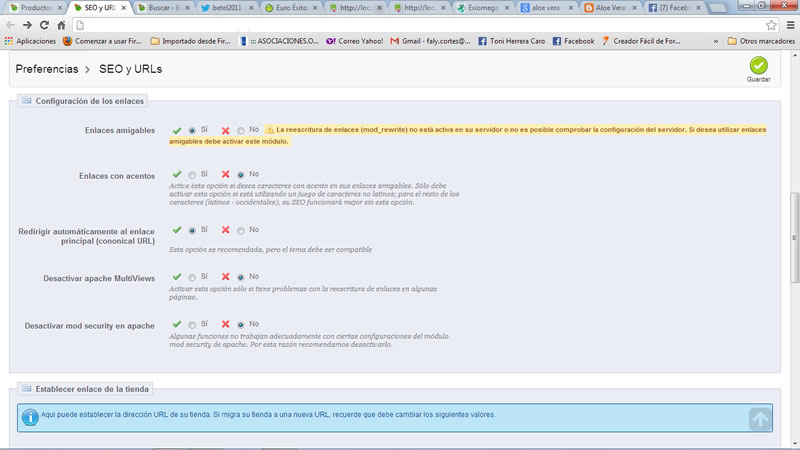Switch to the Buscar tab

pos(163,8)
